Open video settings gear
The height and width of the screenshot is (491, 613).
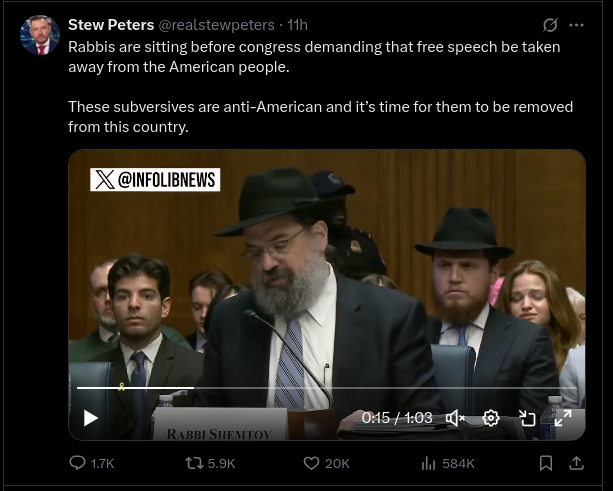click(491, 418)
